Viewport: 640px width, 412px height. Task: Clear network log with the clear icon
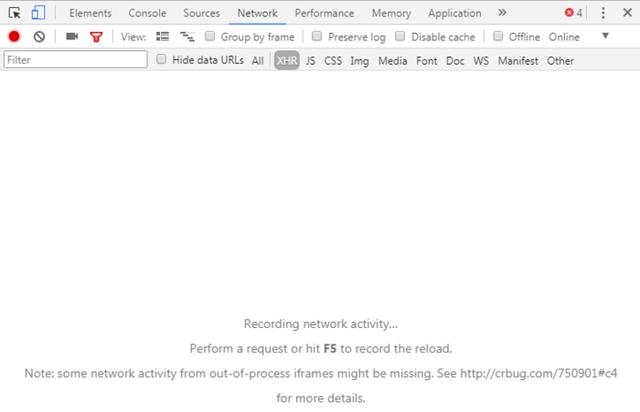(39, 37)
